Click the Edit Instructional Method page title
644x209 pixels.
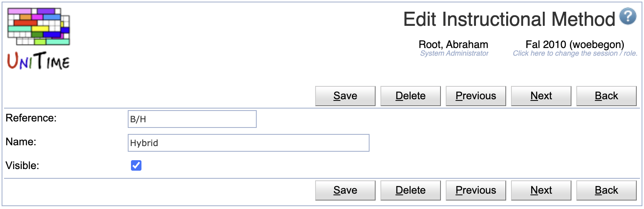(x=509, y=19)
